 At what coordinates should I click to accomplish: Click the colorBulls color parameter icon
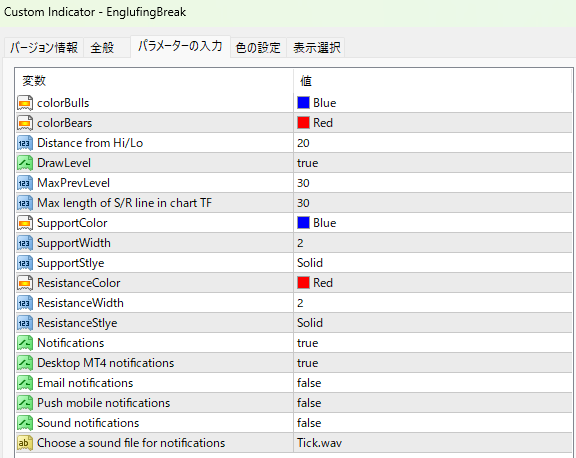[25, 103]
